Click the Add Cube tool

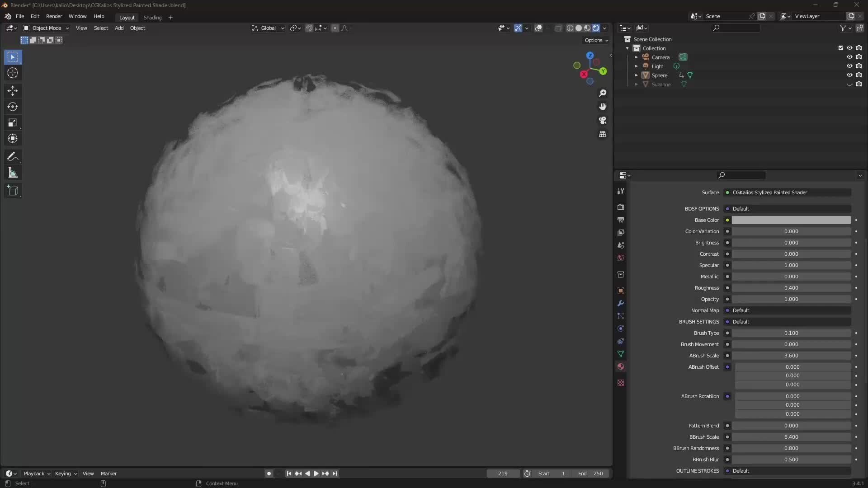click(13, 191)
